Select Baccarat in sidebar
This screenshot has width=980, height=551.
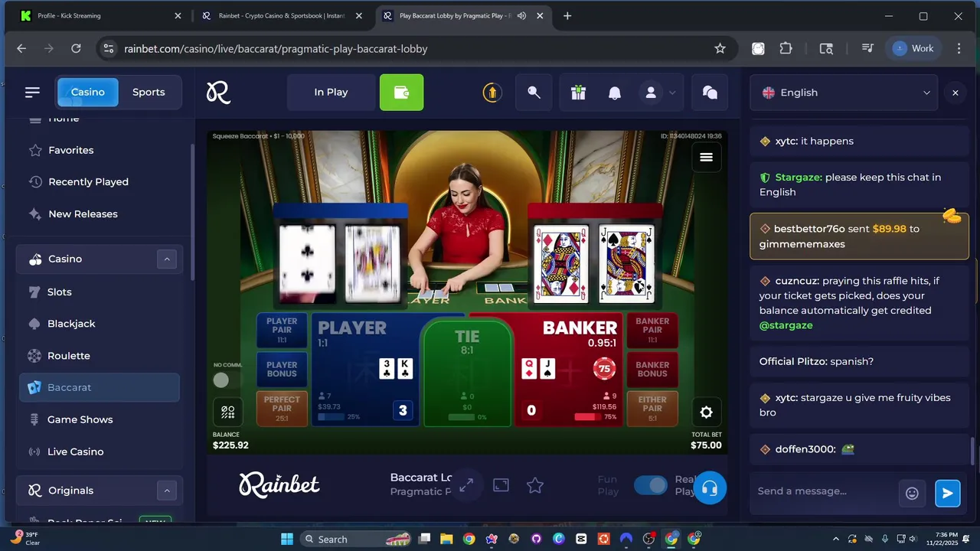pyautogui.click(x=100, y=387)
